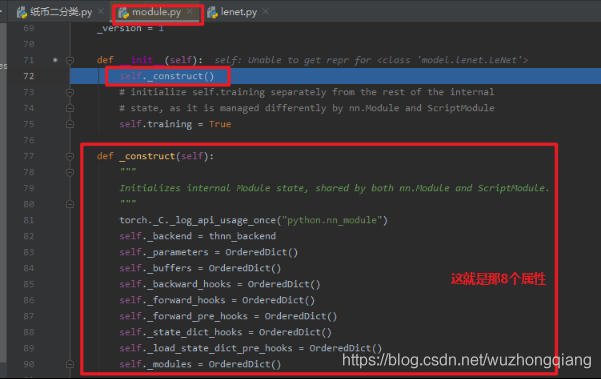Click the Python file icon on lenet.py tab

click(x=213, y=13)
